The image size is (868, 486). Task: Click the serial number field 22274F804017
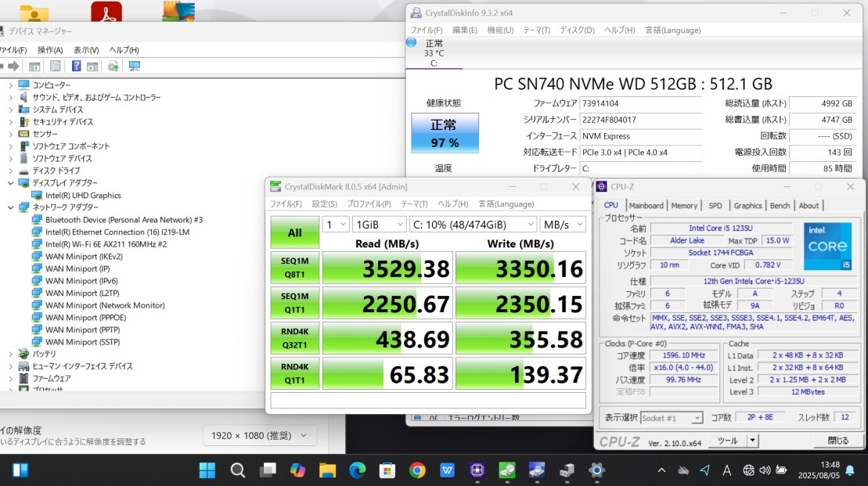(x=640, y=120)
